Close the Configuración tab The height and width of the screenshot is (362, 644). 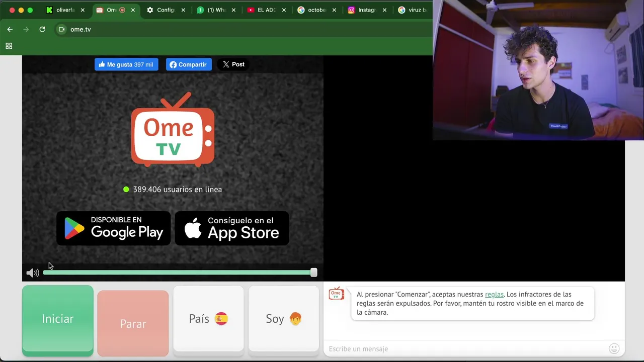[183, 10]
